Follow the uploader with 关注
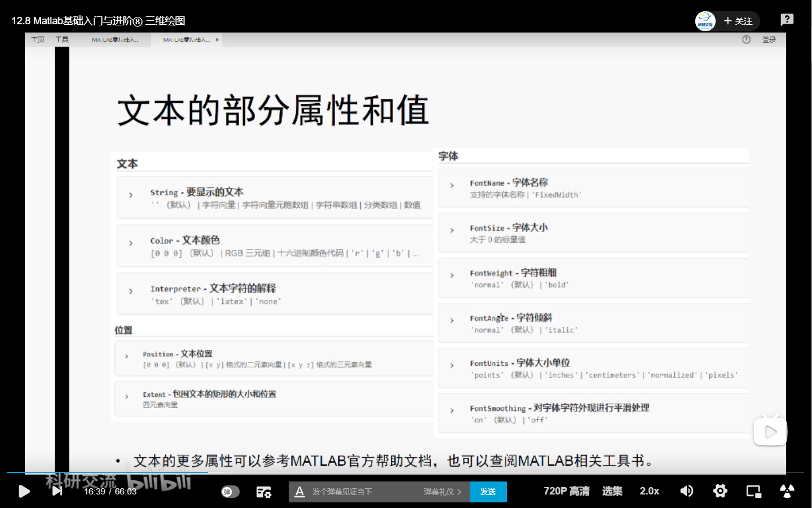Image resolution: width=812 pixels, height=508 pixels. pos(738,21)
